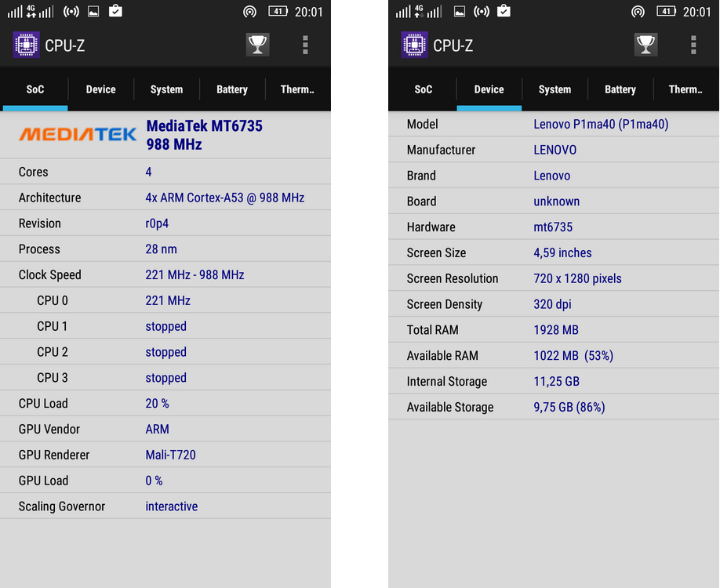Select the active Device tab on Device screen
The image size is (720, 588).
(489, 89)
